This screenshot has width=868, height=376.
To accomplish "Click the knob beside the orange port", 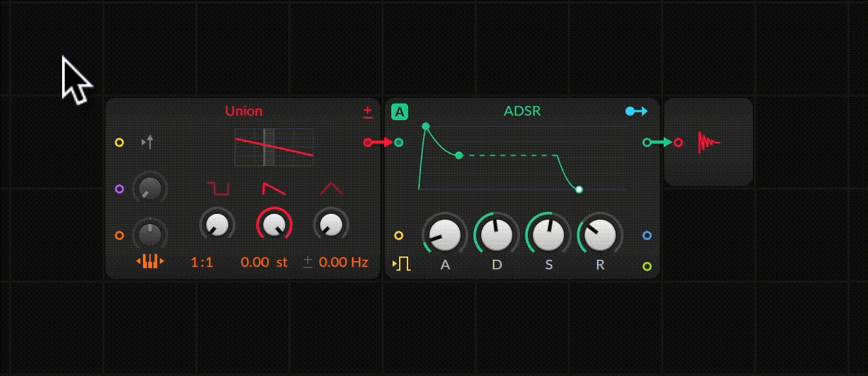I will (x=149, y=235).
